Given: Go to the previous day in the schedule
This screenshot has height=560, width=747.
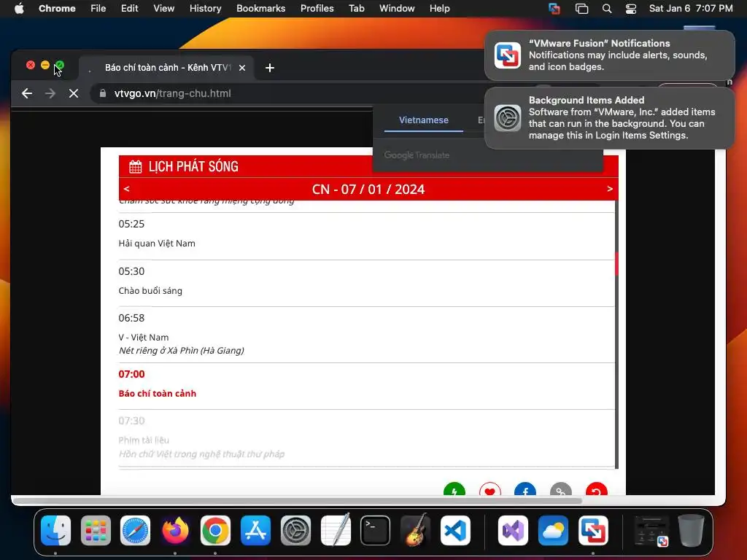Looking at the screenshot, I should 126,189.
